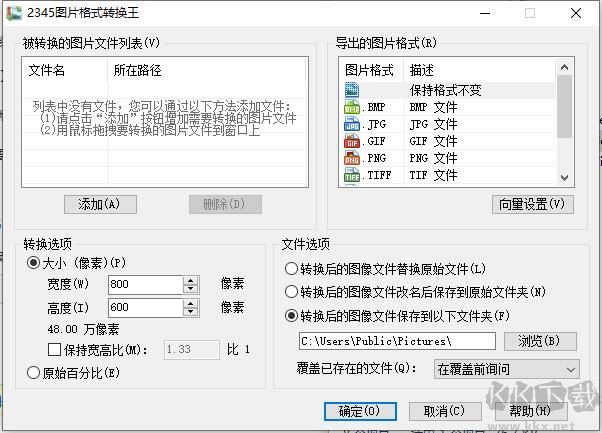Click the output folder path field
The width and height of the screenshot is (602, 433).
397,341
